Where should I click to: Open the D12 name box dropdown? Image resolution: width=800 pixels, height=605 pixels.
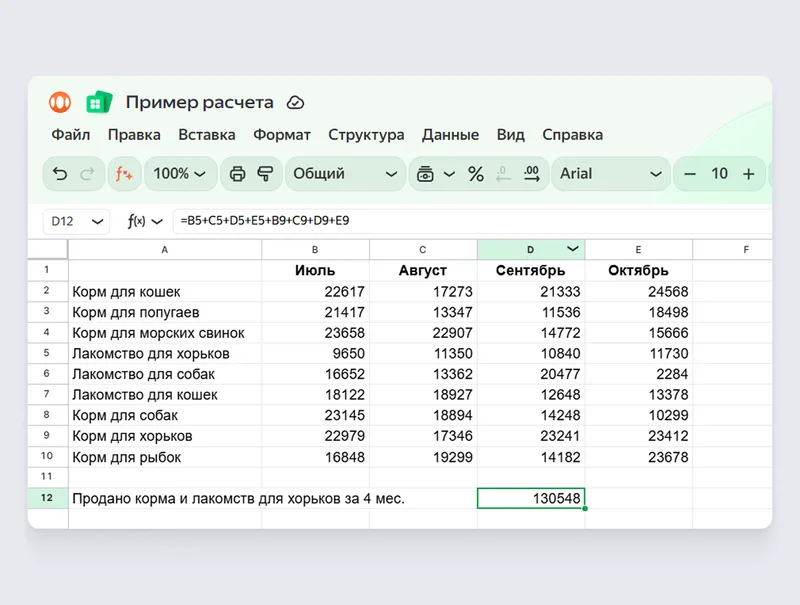point(97,221)
